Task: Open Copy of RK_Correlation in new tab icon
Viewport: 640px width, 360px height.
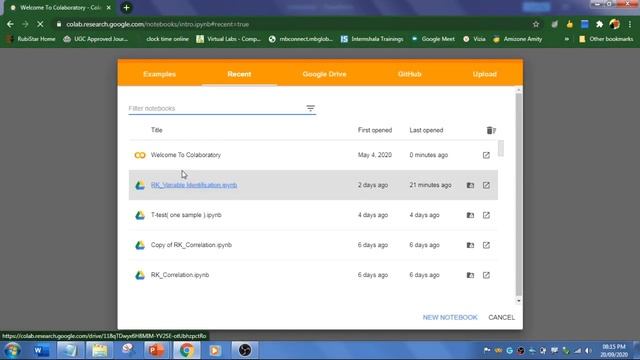Action: click(486, 245)
